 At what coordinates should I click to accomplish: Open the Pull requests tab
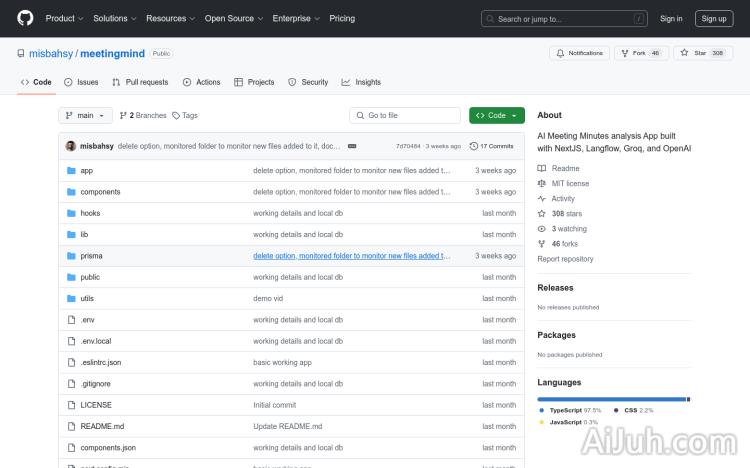tap(140, 82)
